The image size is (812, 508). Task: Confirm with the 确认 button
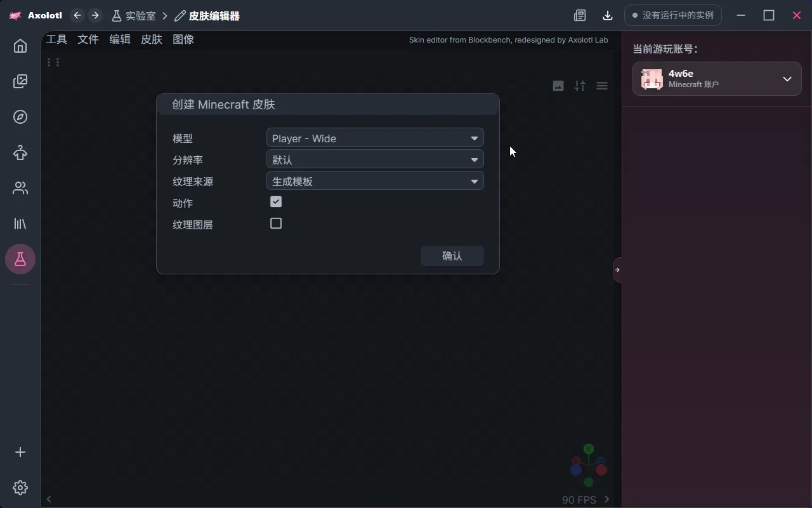pos(452,256)
